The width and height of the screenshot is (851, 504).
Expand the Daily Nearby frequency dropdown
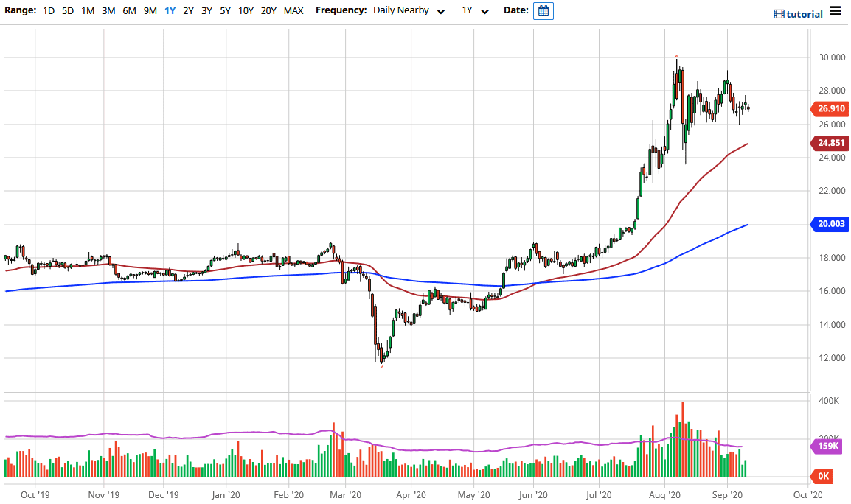tap(409, 11)
